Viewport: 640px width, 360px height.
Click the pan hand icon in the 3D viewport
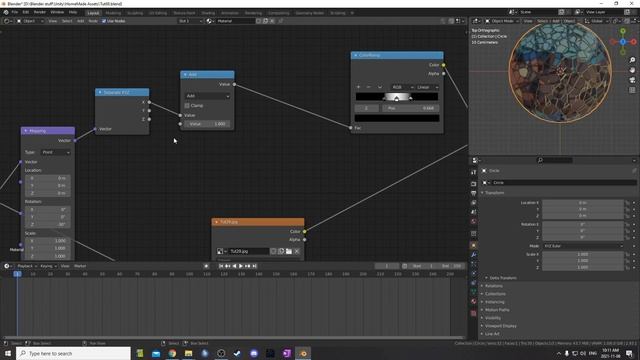point(632,70)
